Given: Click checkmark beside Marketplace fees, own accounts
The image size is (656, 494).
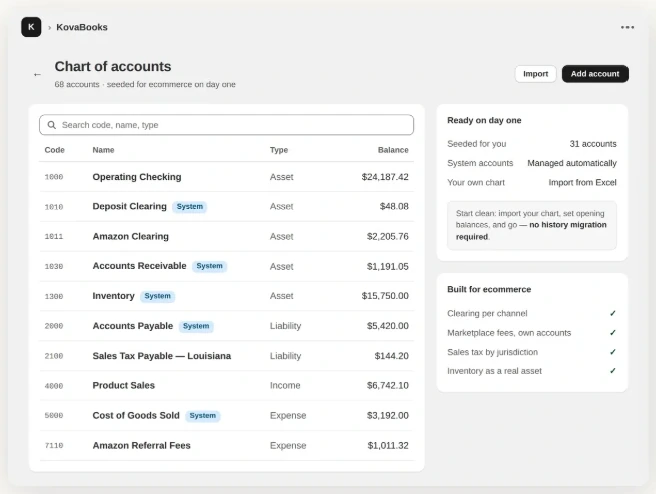Looking at the screenshot, I should [x=612, y=333].
